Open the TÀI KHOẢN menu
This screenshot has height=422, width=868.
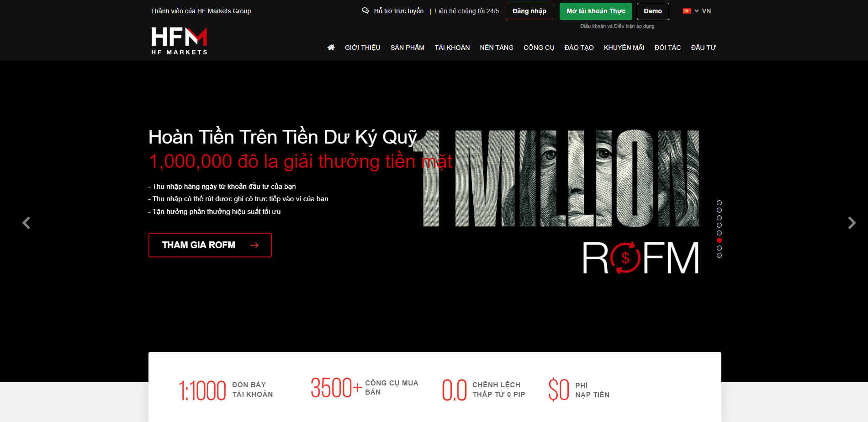pos(452,48)
